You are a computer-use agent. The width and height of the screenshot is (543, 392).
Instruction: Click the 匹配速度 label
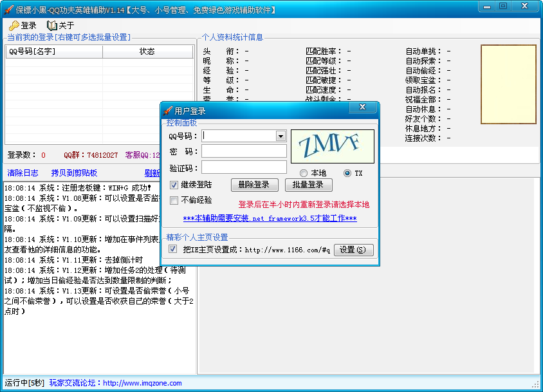click(324, 89)
